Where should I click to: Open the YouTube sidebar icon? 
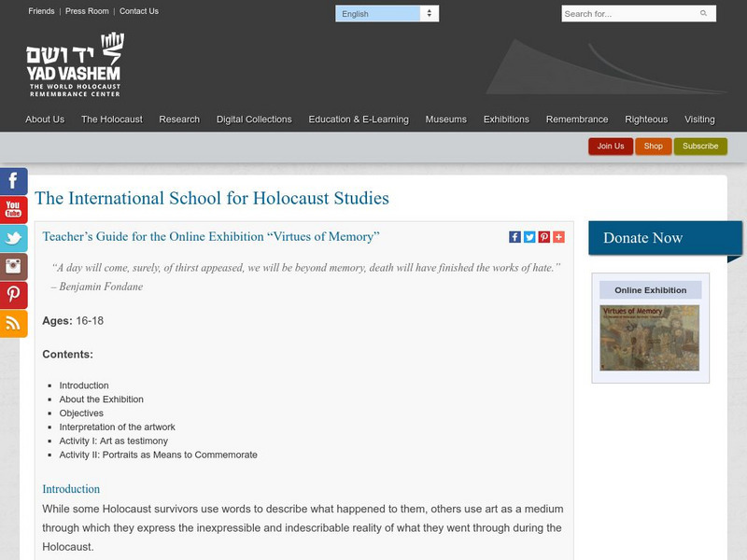point(13,210)
